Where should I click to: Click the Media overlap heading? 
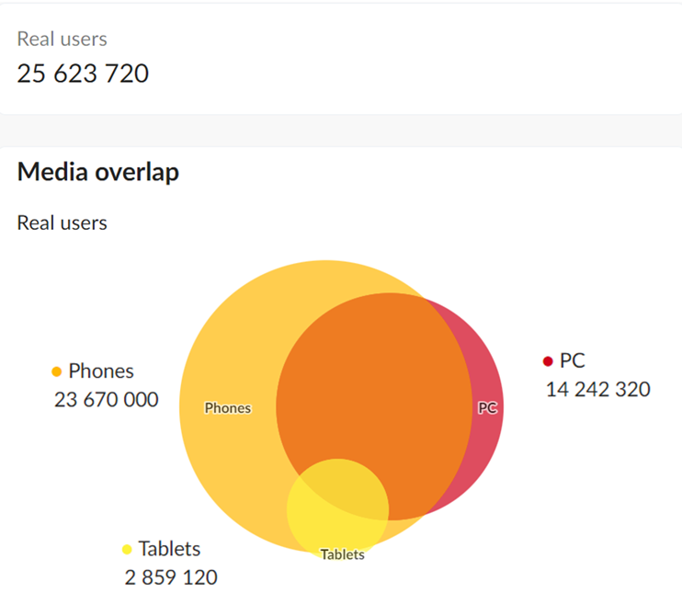coord(98,172)
